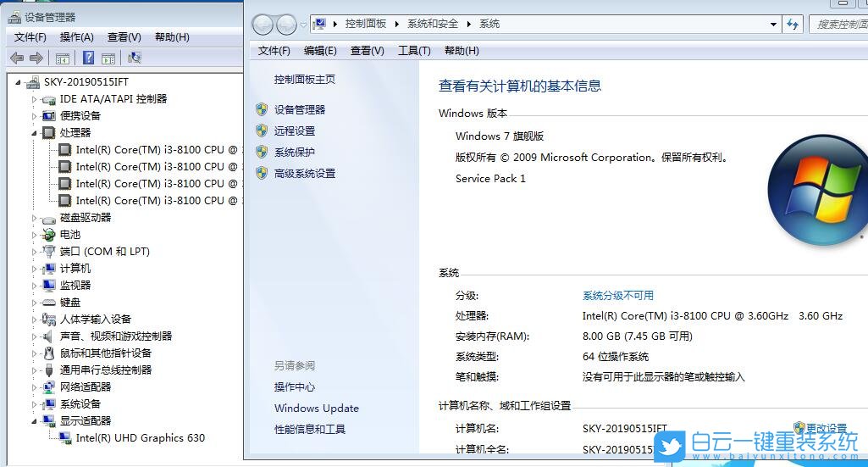Select 人体学输入设备 category

[x=95, y=319]
